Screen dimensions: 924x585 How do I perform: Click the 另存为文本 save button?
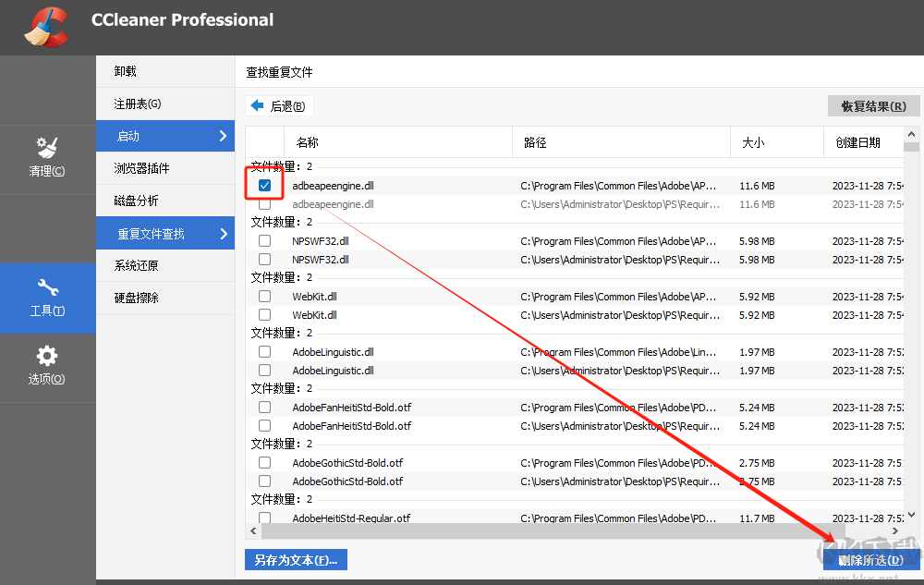tap(296, 559)
